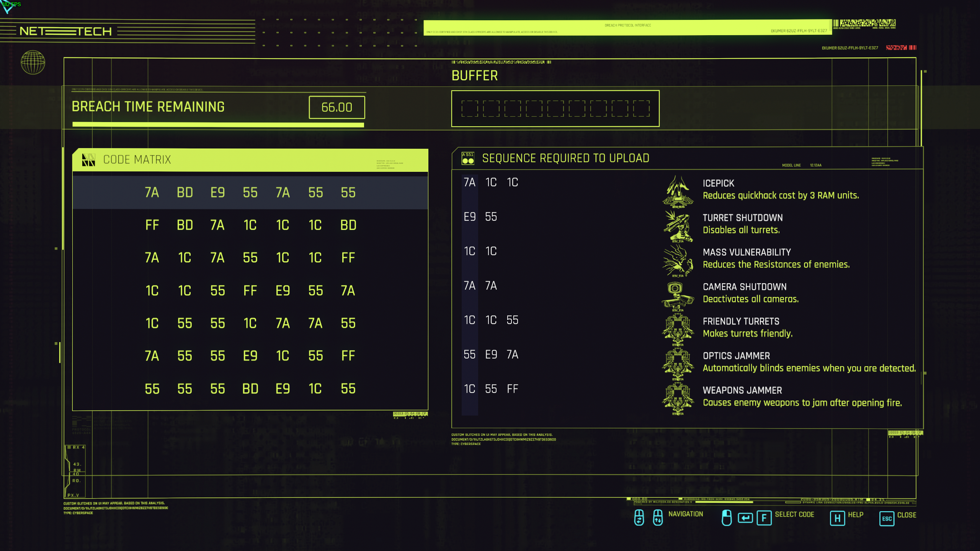Select FF in the 1C 1C 55 FF row
This screenshot has width=980, height=551.
(x=250, y=291)
